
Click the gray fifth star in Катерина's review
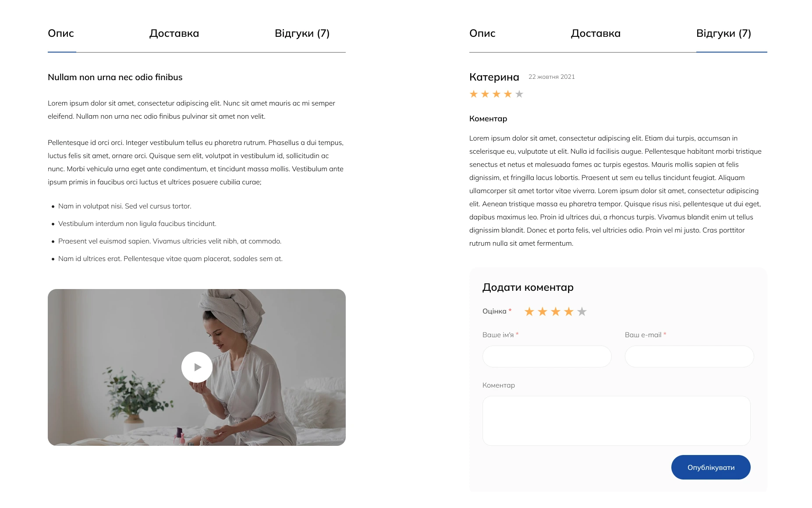click(x=519, y=94)
